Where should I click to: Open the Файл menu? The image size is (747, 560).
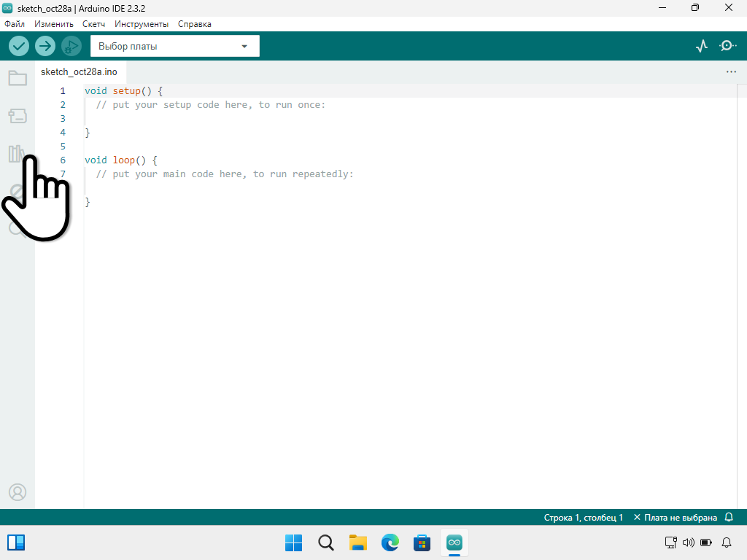15,24
